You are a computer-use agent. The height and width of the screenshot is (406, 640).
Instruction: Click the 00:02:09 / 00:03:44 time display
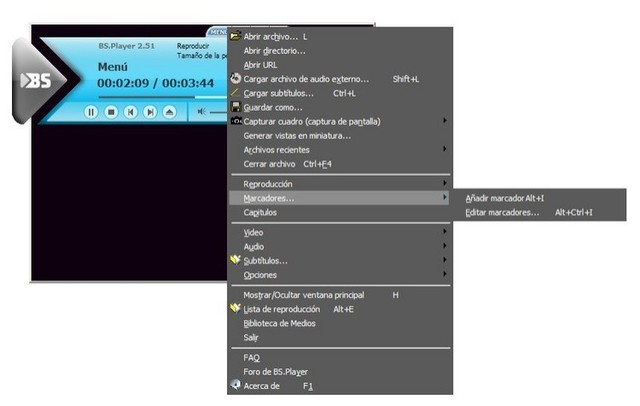pyautogui.click(x=156, y=83)
